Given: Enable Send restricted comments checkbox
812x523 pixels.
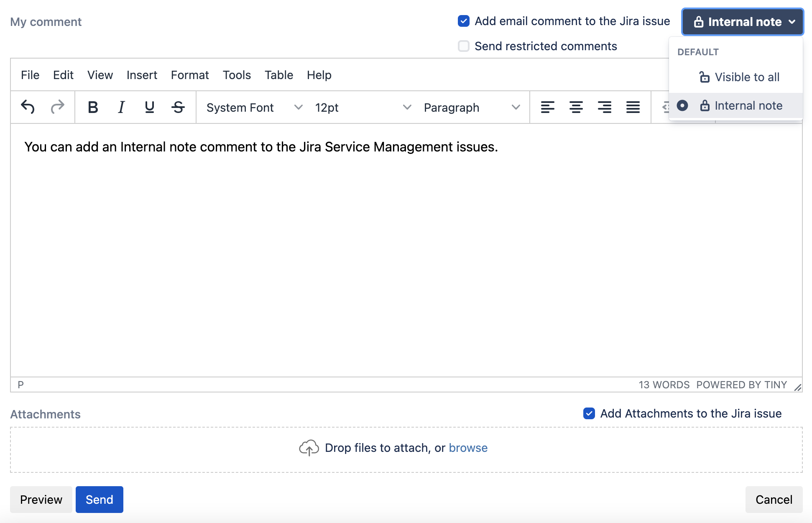Looking at the screenshot, I should click(x=463, y=46).
